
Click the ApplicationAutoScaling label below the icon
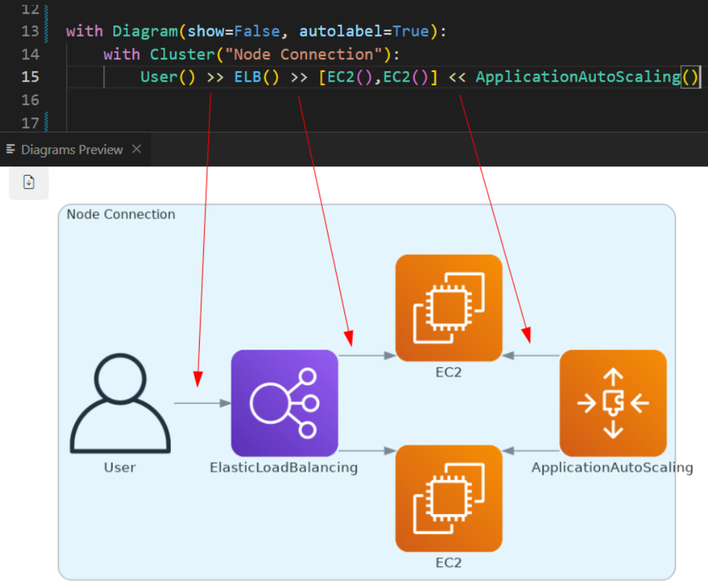[612, 468]
